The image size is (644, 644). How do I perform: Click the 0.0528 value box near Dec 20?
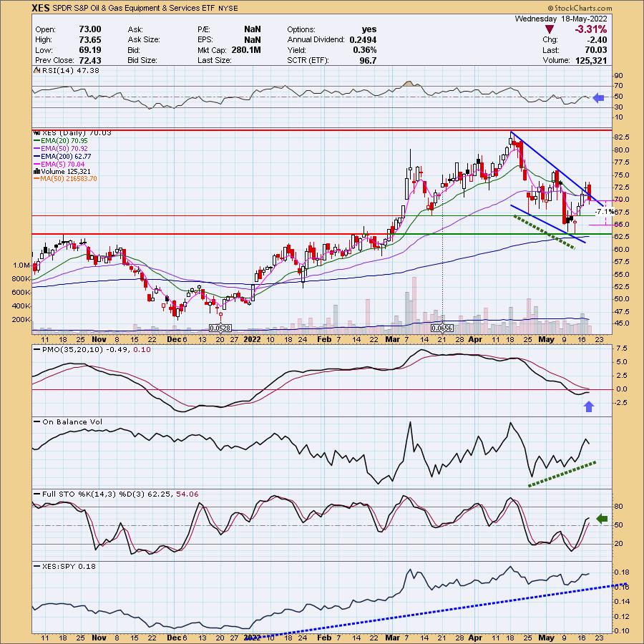pos(220,328)
